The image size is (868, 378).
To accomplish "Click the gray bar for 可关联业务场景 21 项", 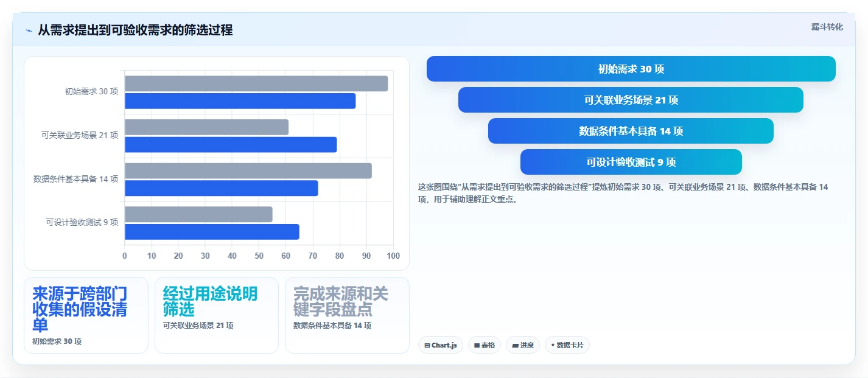I will 206,127.
